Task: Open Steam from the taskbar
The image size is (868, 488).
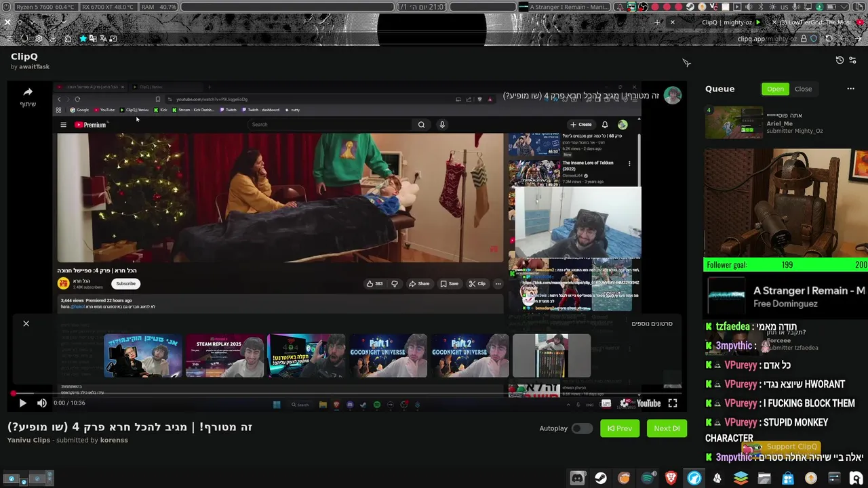Action: 601,478
